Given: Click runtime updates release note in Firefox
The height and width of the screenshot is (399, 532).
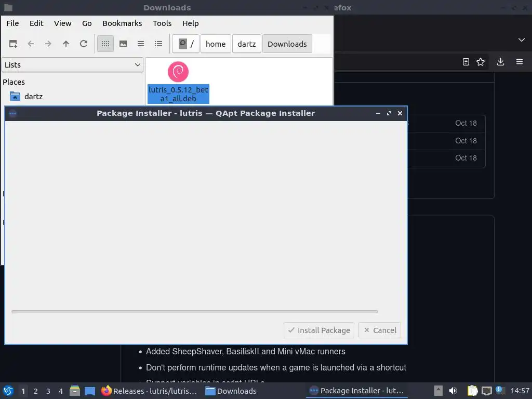Looking at the screenshot, I should click(276, 368).
